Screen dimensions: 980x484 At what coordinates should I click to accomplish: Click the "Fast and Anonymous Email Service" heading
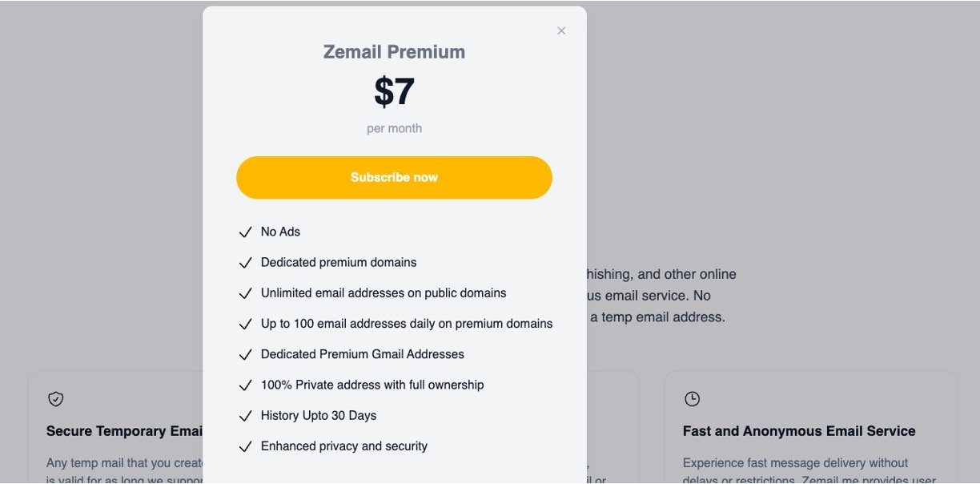click(x=799, y=430)
